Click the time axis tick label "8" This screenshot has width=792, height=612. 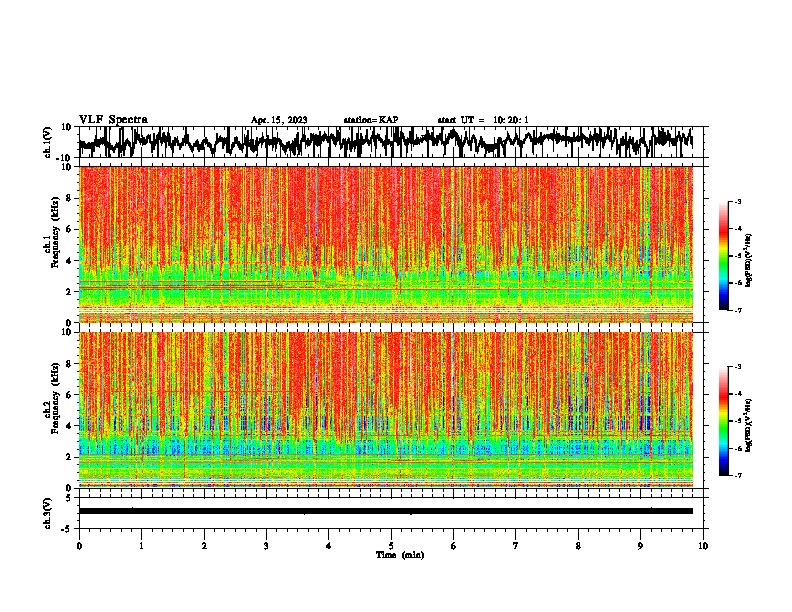point(578,546)
